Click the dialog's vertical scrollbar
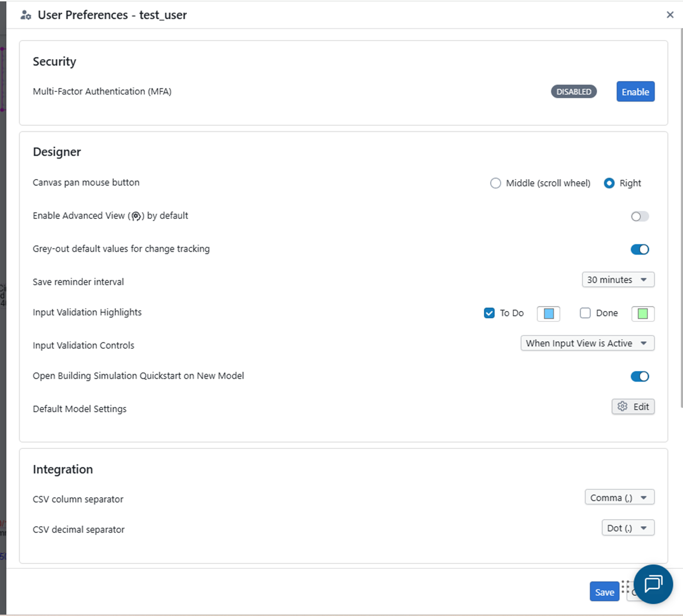This screenshot has width=683, height=616. point(681,218)
